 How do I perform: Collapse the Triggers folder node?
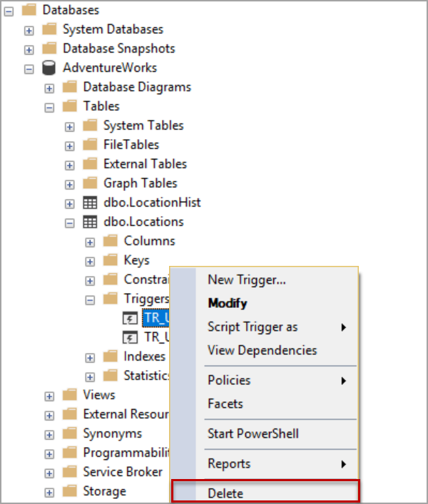(90, 299)
